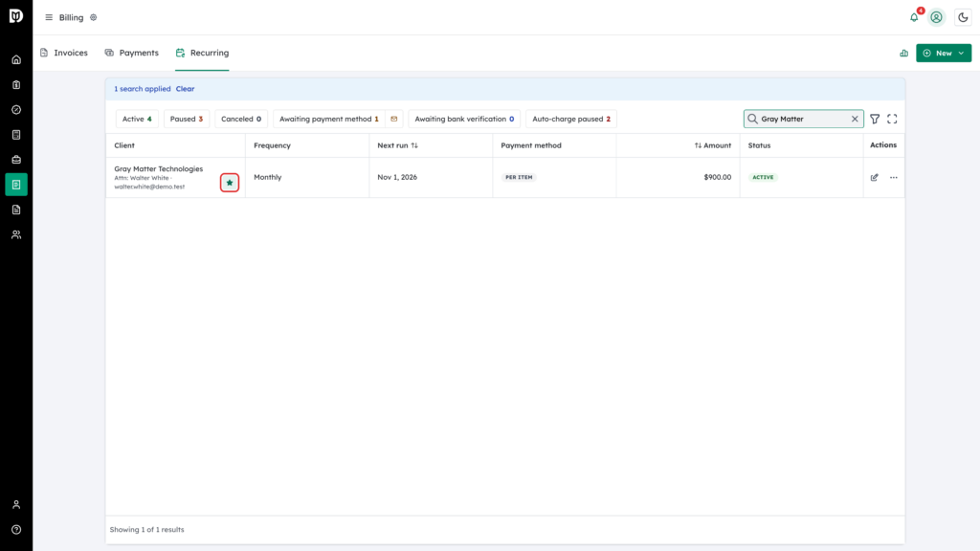
Task: Filter by Active 4 chip
Action: tap(137, 119)
